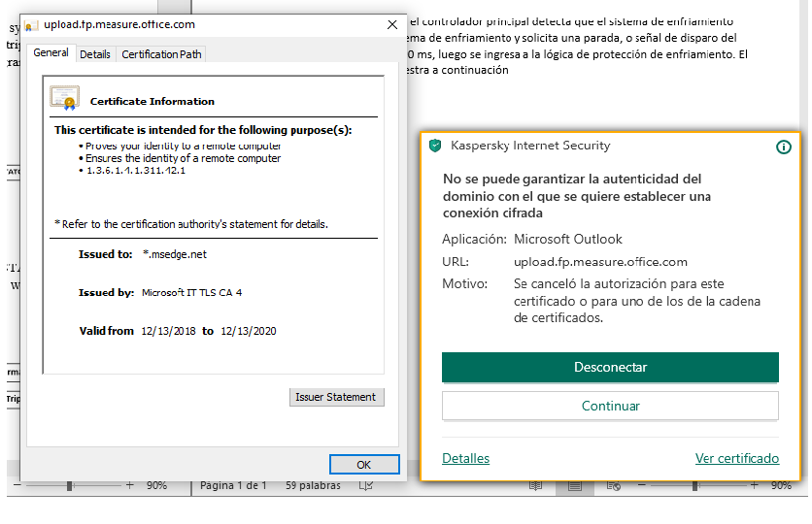Click 'Microsoft IT TLS CA 4' issuer text

click(192, 293)
